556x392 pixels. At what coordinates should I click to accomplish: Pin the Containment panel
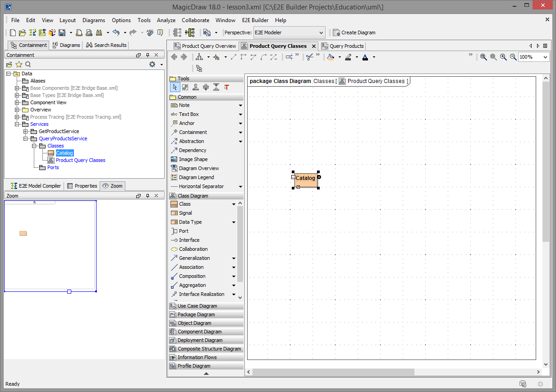click(147, 55)
